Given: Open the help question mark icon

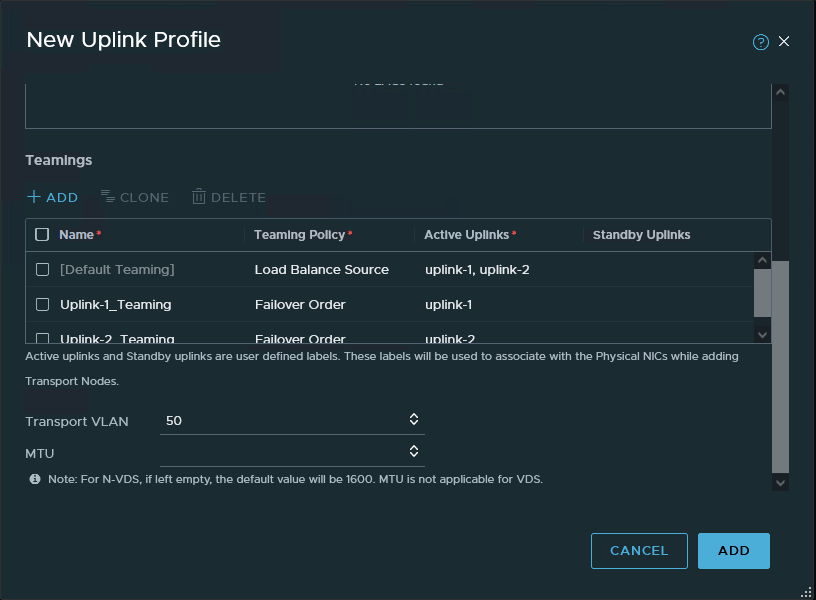Looking at the screenshot, I should (x=761, y=42).
